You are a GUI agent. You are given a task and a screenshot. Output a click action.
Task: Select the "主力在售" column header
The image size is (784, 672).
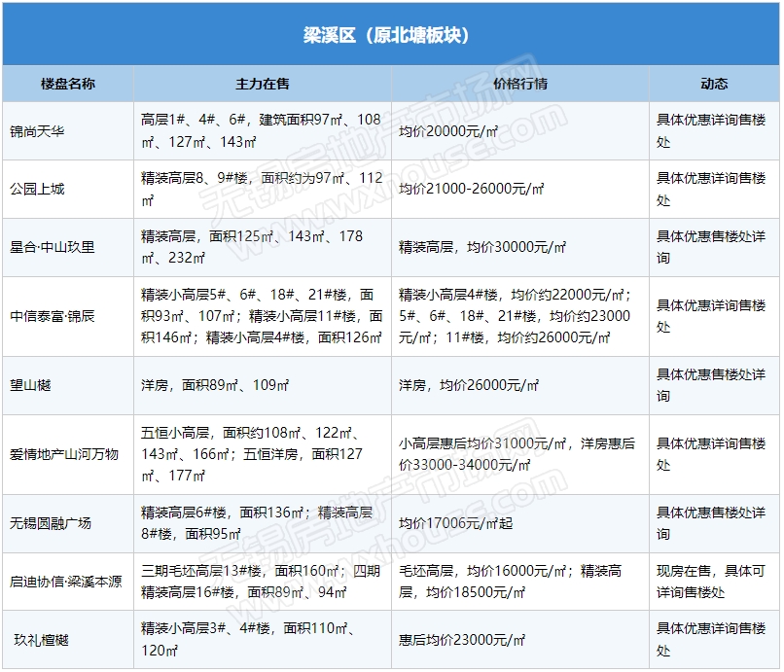coord(263,84)
